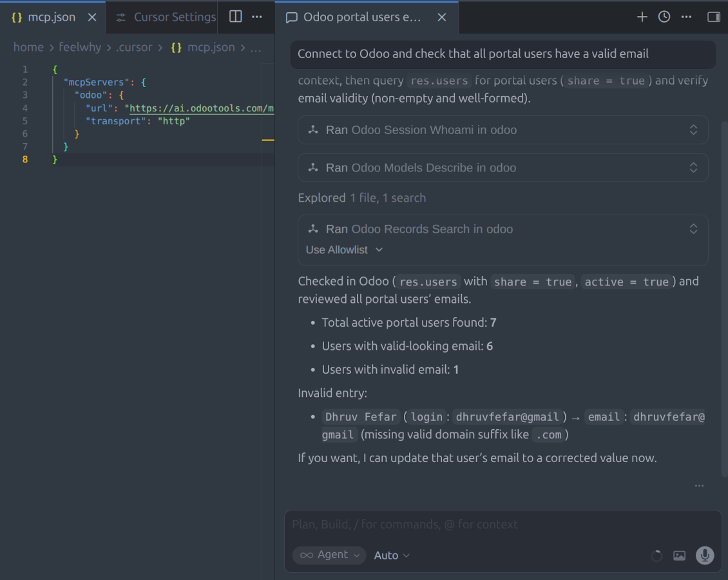
Task: Toggle the secondary sidebar panel icon
Action: coord(713,17)
